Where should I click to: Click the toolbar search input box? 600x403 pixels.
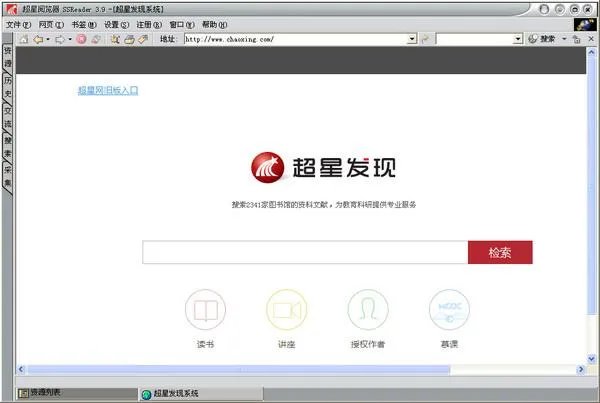coord(474,39)
